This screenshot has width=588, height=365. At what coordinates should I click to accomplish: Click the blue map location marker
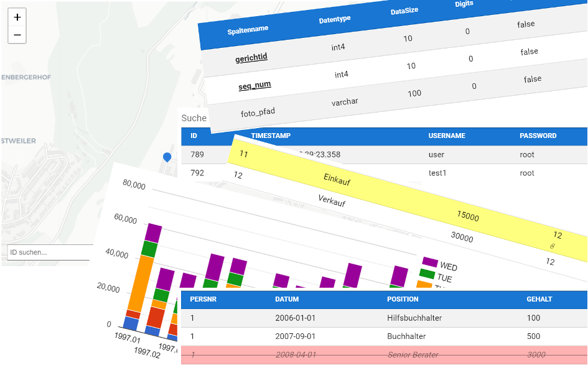[x=167, y=157]
